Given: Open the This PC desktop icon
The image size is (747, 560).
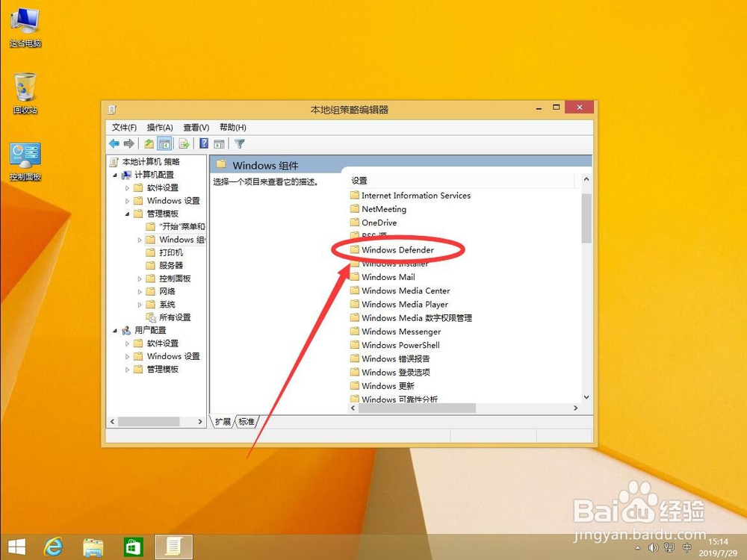Looking at the screenshot, I should [x=25, y=28].
